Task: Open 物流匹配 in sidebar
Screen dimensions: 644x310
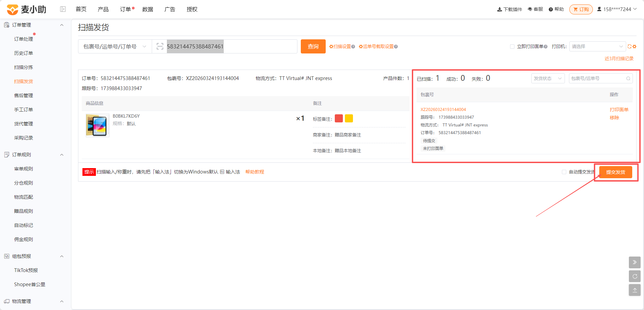Action: (x=24, y=197)
